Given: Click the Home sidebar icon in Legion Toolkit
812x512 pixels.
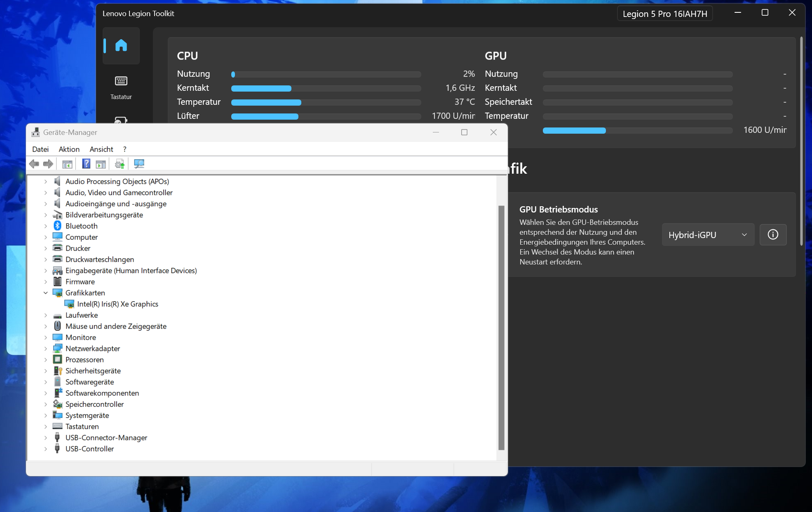Looking at the screenshot, I should click(x=121, y=45).
